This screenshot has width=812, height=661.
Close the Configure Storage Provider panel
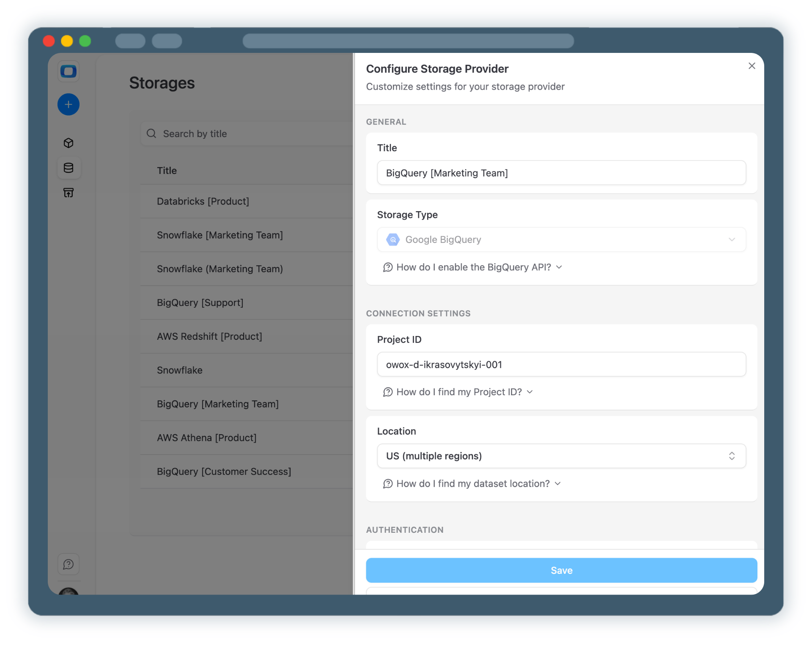(752, 66)
